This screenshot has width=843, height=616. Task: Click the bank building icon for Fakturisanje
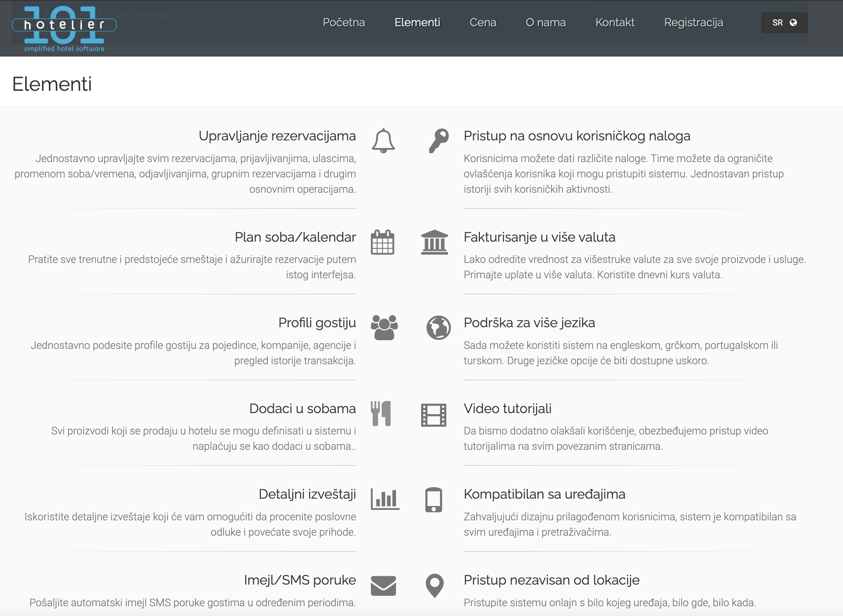point(434,242)
